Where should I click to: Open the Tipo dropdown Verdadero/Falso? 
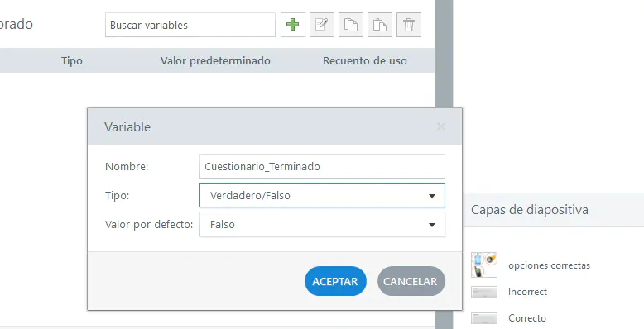pyautogui.click(x=322, y=195)
